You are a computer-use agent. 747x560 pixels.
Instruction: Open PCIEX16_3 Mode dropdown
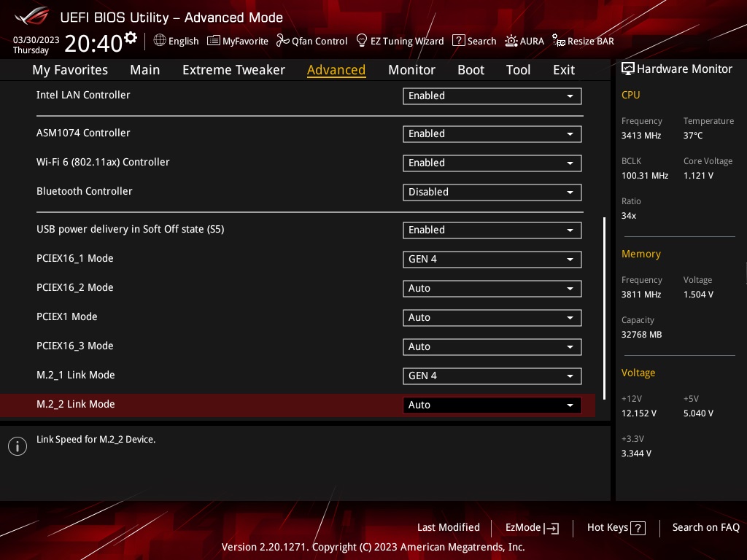point(492,346)
